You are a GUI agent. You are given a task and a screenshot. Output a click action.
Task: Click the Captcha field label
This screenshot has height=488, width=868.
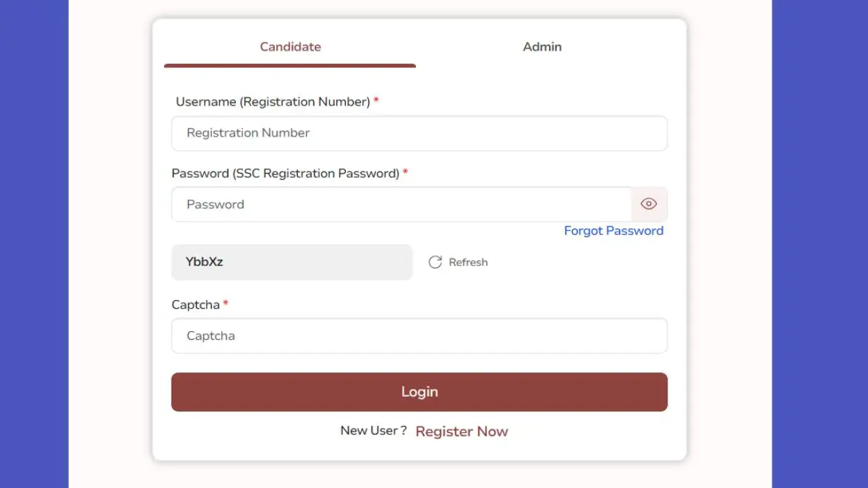(x=195, y=305)
